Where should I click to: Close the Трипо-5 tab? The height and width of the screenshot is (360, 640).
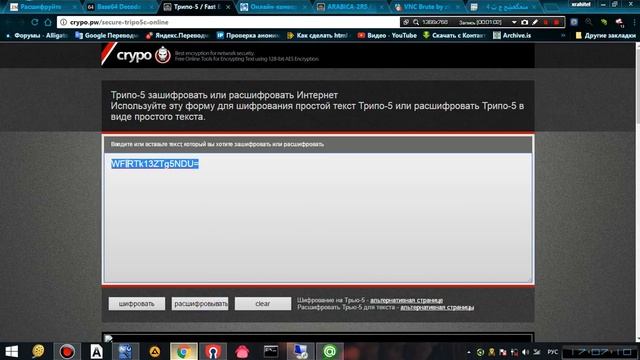[228, 7]
